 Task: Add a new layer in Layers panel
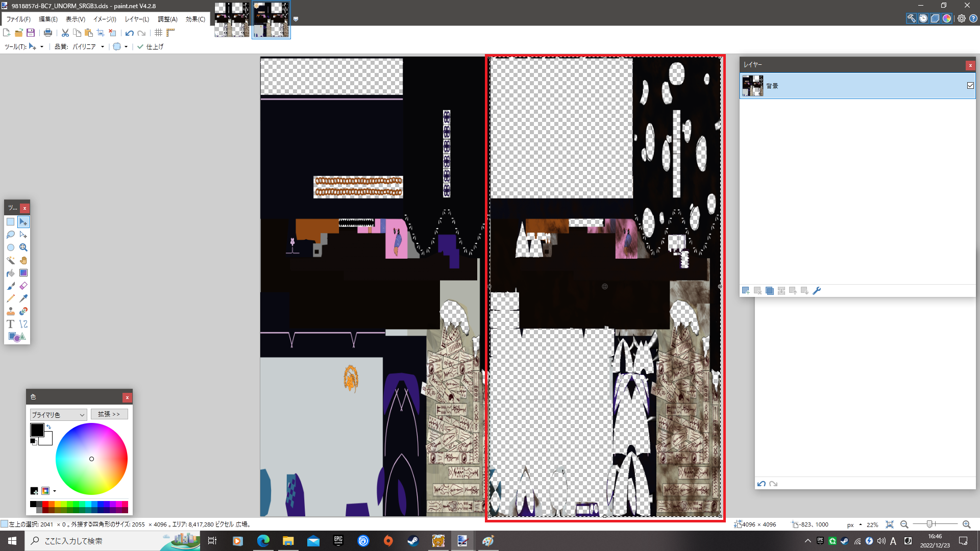pyautogui.click(x=746, y=291)
